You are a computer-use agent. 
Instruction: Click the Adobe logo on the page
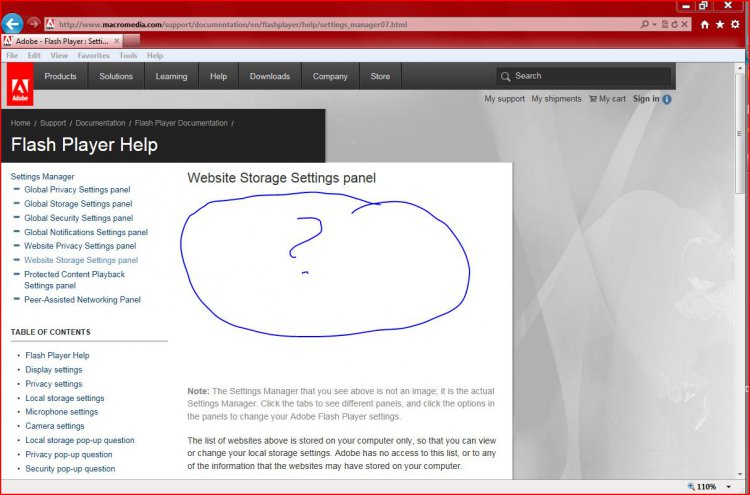[20, 85]
